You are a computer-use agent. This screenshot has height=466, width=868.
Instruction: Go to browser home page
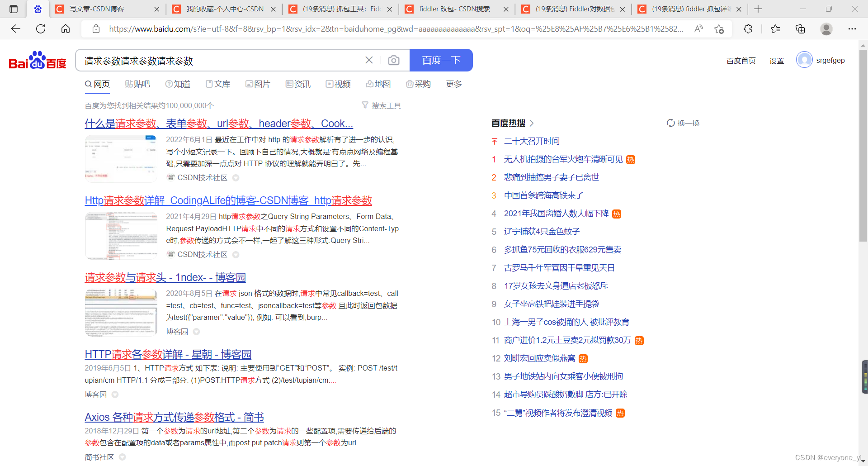66,29
